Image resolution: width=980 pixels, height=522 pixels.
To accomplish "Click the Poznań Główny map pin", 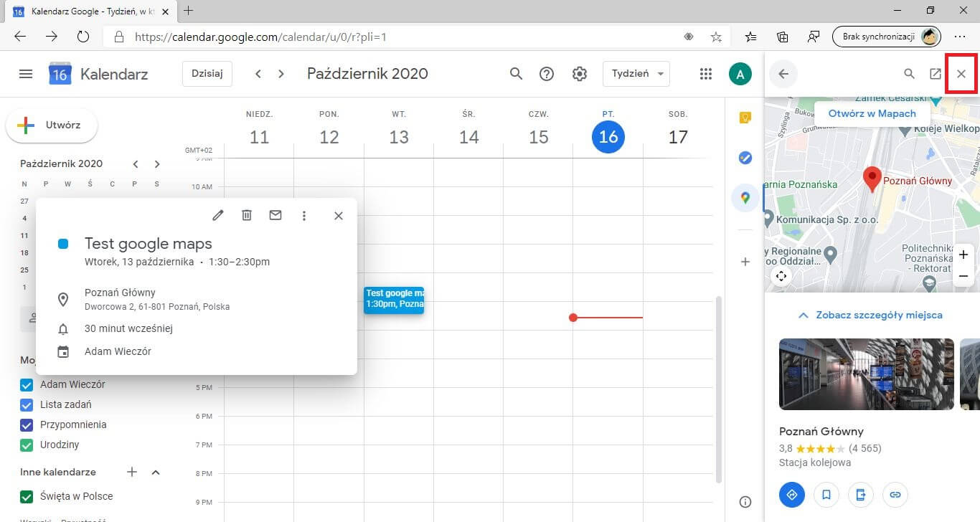I will click(872, 179).
